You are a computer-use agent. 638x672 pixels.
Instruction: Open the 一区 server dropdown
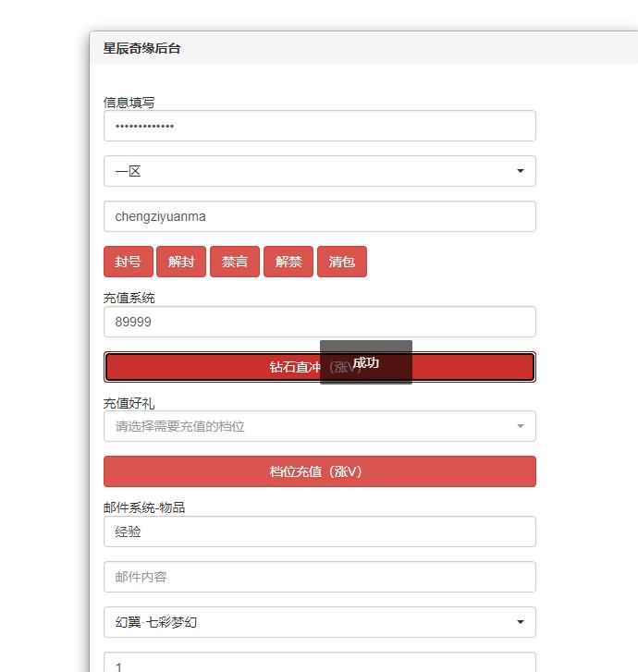(319, 171)
